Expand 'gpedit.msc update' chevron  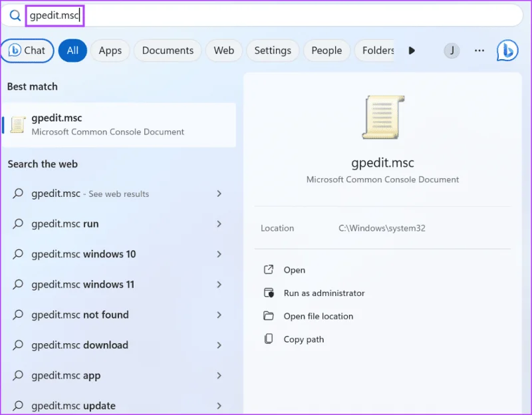219,406
